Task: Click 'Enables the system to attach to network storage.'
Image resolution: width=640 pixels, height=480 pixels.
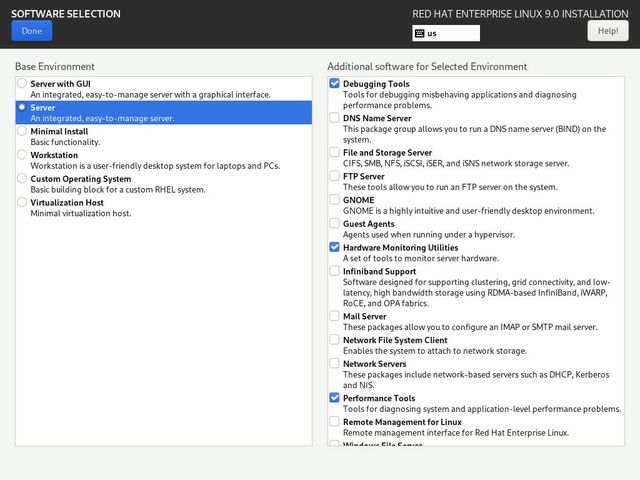Action: tap(435, 351)
